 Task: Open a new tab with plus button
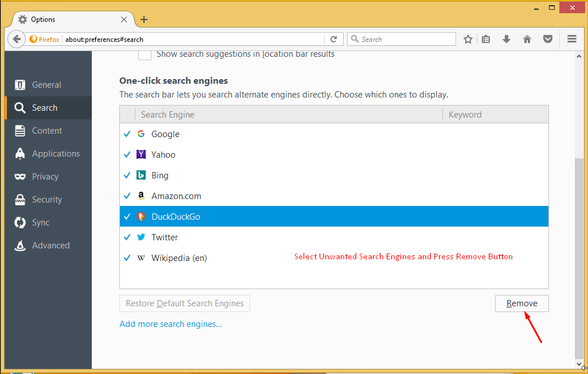pos(143,20)
